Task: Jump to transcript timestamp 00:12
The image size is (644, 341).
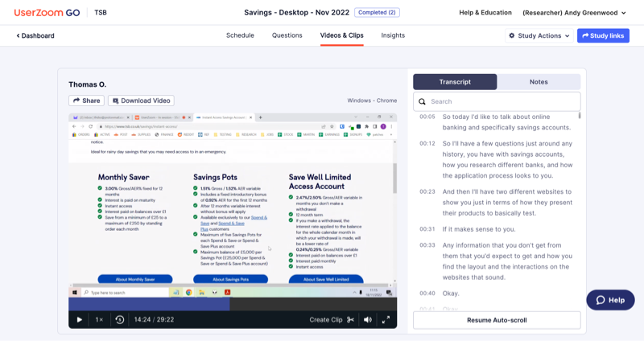Action: [427, 144]
